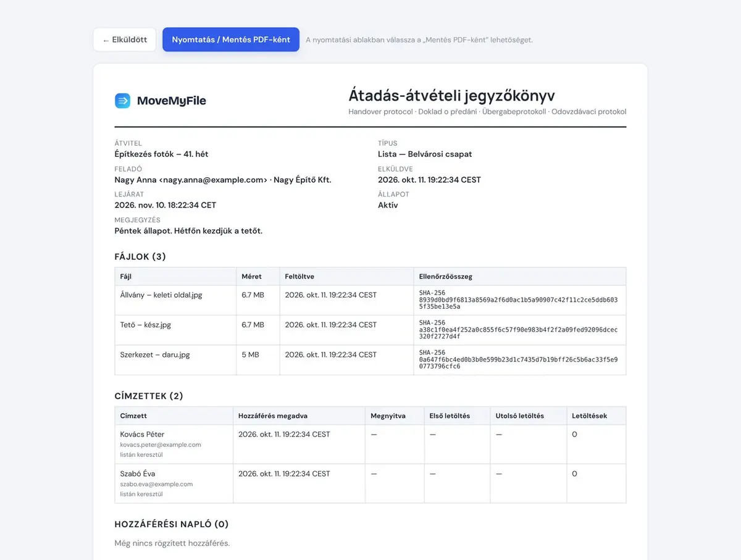Click Nyomtatás / Mentés PDF-ként button
Screen dimensions: 741x560
click(x=231, y=40)
